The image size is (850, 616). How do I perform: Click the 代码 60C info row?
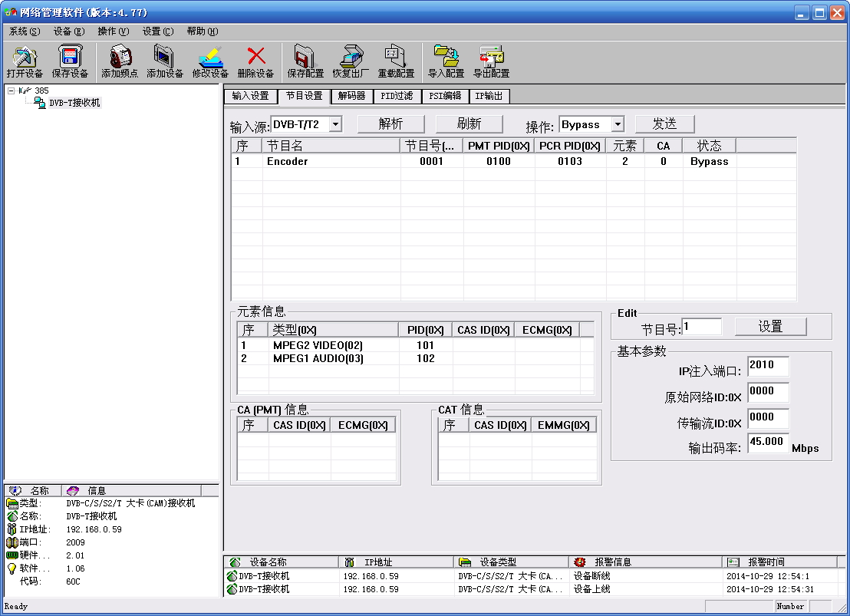[x=112, y=581]
